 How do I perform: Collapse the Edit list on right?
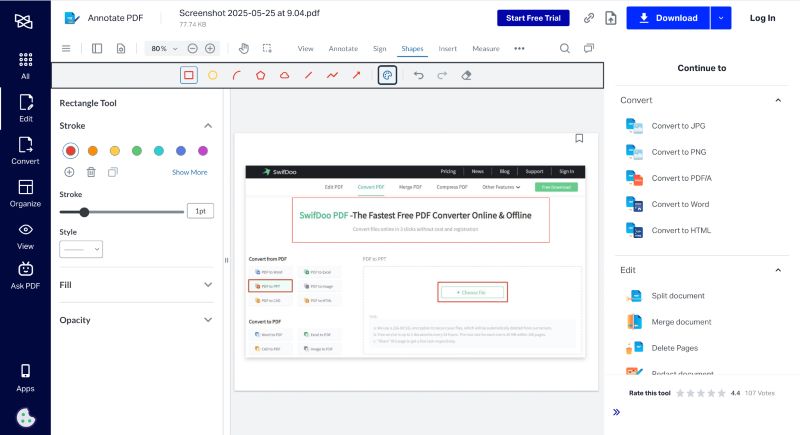778,270
